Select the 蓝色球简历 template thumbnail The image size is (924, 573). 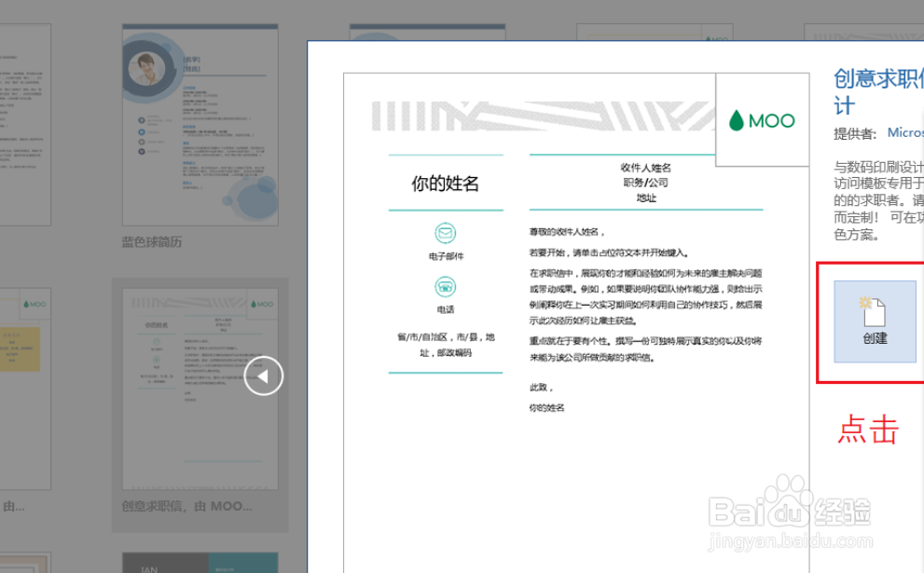[x=200, y=125]
